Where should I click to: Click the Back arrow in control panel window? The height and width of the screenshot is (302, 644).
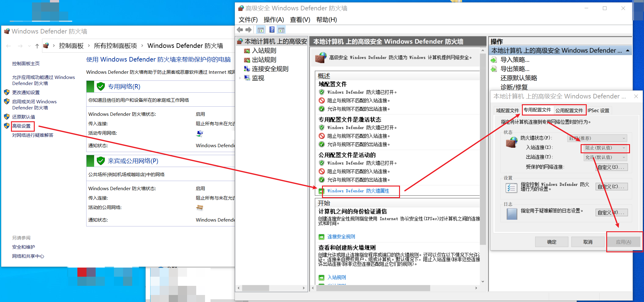[x=9, y=46]
